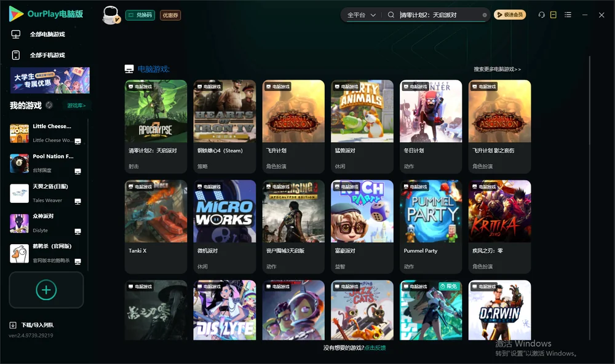Click PC icon beside Dislyte

(x=77, y=231)
